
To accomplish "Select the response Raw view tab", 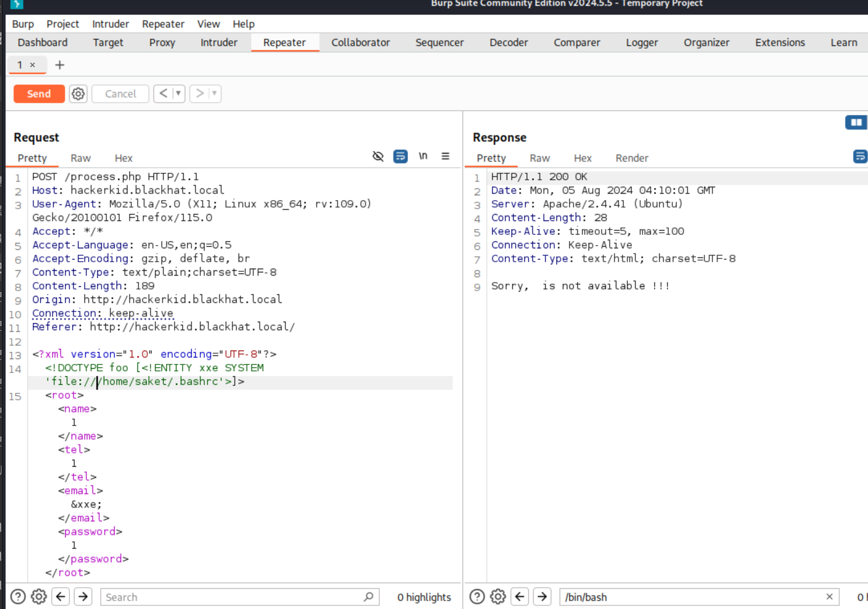I will (x=540, y=158).
